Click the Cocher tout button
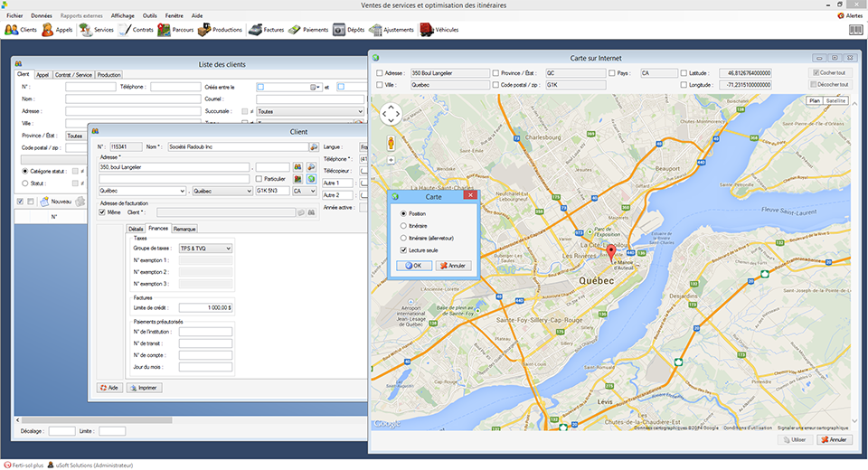 (x=829, y=73)
